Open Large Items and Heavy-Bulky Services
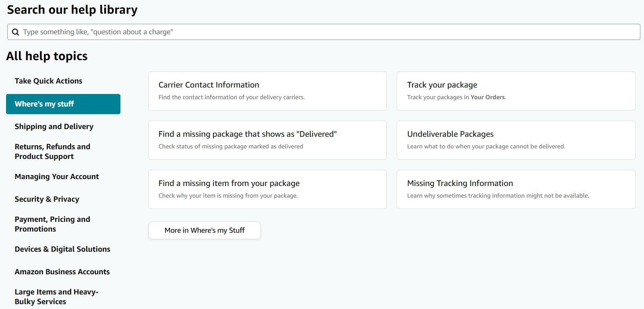The width and height of the screenshot is (644, 309). 56,297
